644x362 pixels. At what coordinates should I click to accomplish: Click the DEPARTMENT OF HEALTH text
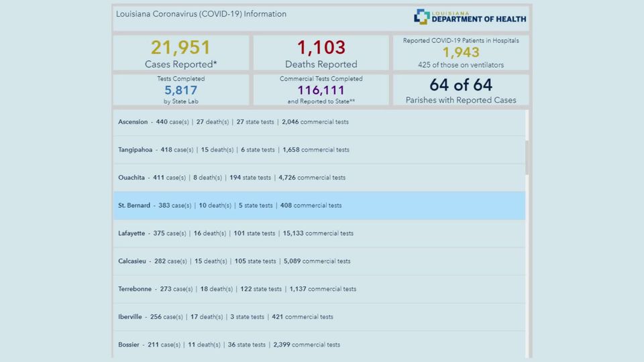pos(478,19)
